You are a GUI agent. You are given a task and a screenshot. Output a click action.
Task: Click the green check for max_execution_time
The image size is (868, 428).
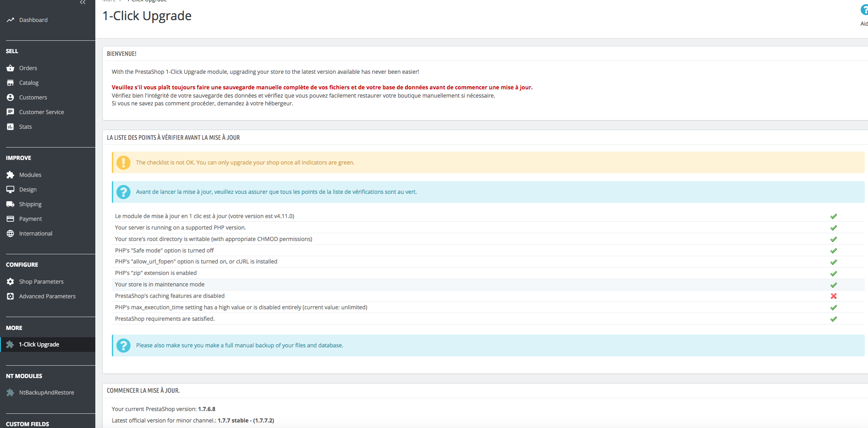click(834, 307)
